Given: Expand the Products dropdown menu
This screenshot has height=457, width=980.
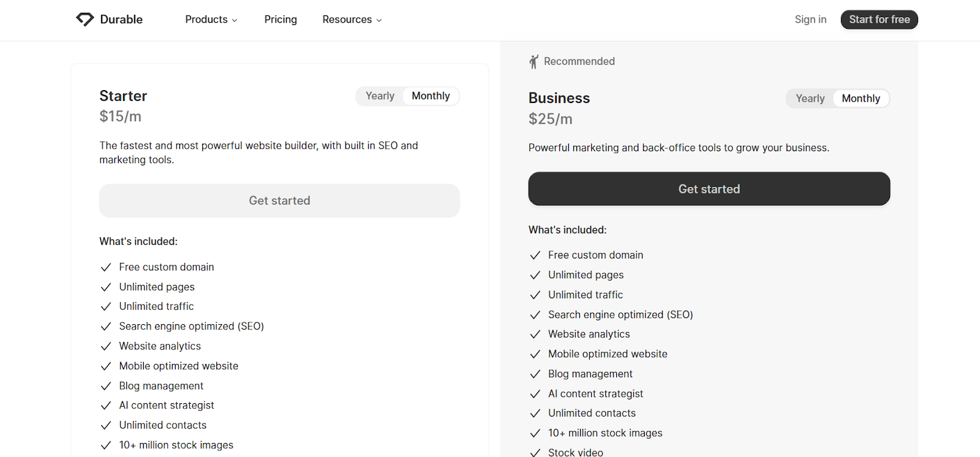Looking at the screenshot, I should tap(211, 20).
